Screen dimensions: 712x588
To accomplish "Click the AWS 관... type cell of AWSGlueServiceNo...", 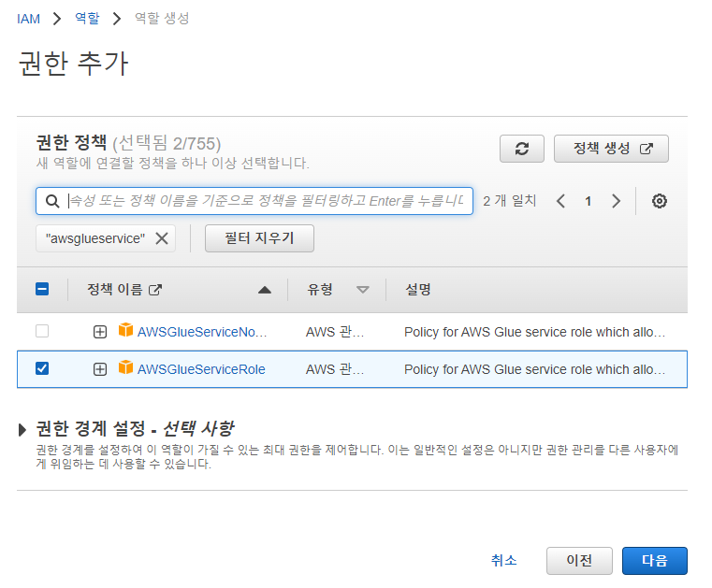I will [x=335, y=332].
